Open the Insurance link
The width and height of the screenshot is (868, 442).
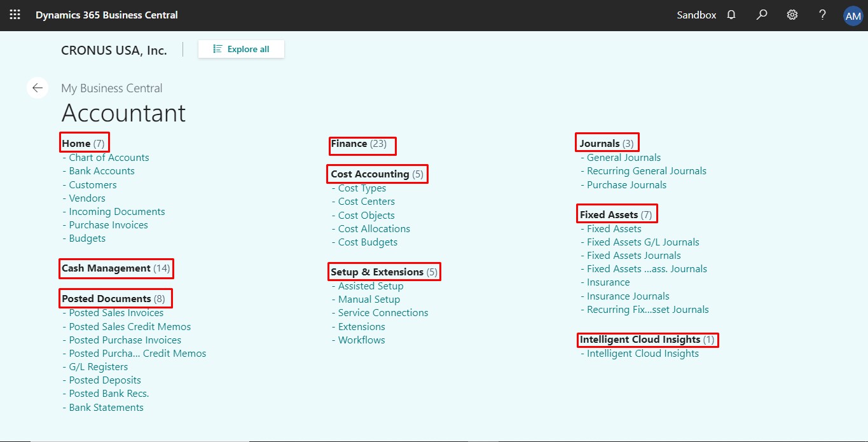608,282
